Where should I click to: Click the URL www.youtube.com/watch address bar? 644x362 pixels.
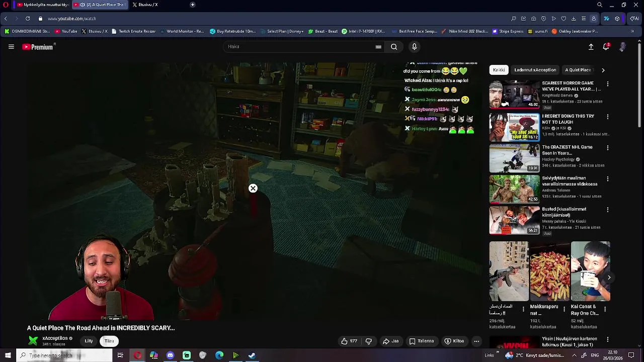pyautogui.click(x=72, y=19)
